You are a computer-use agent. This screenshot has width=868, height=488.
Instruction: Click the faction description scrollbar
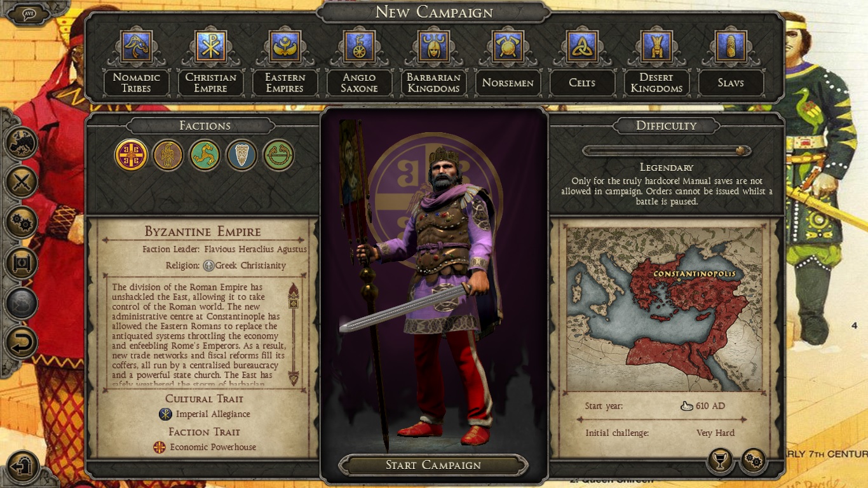point(294,334)
